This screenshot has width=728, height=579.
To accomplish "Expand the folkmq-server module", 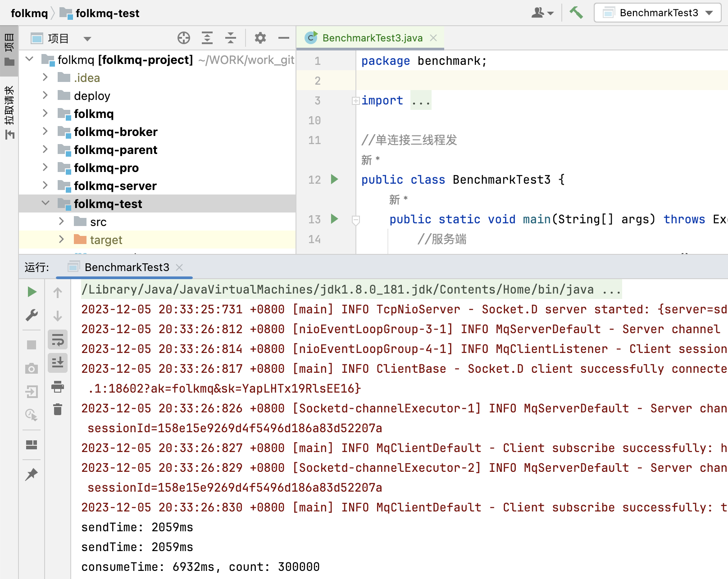I will point(45,185).
